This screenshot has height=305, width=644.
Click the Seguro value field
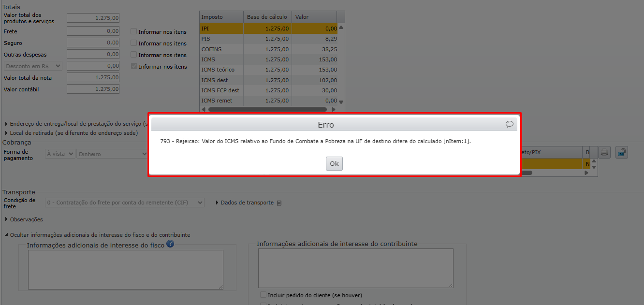click(x=93, y=43)
